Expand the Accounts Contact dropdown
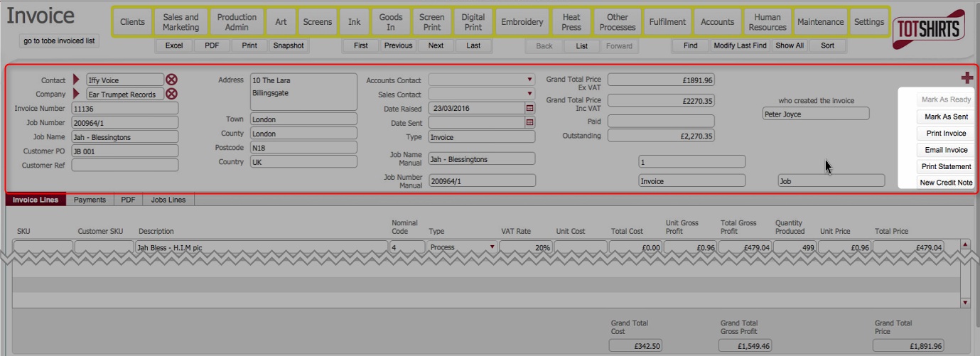 pyautogui.click(x=529, y=80)
